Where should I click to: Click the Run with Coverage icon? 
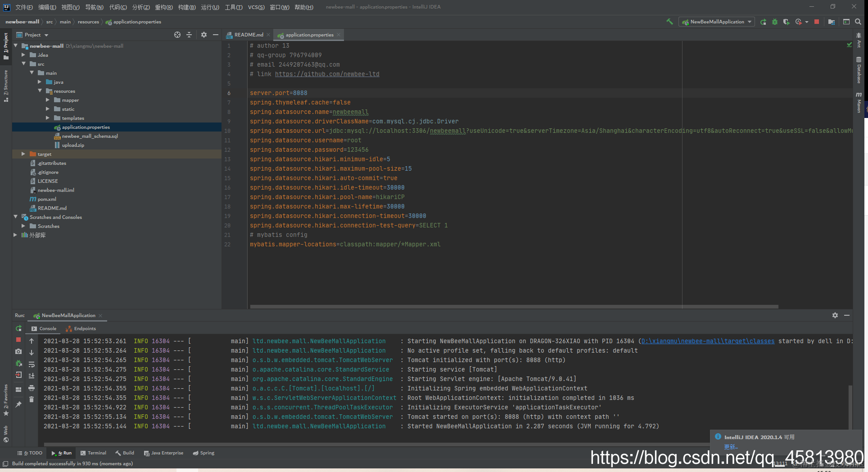tap(786, 22)
